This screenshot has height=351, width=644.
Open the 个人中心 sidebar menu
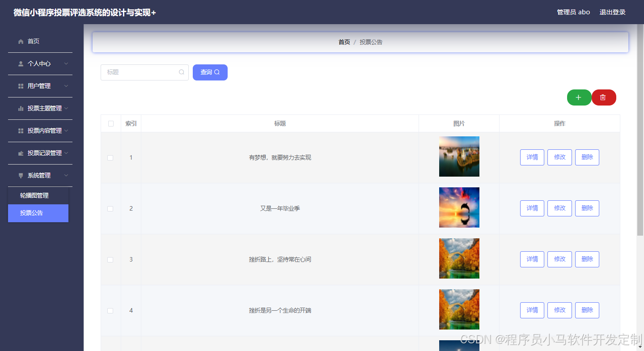coord(40,63)
